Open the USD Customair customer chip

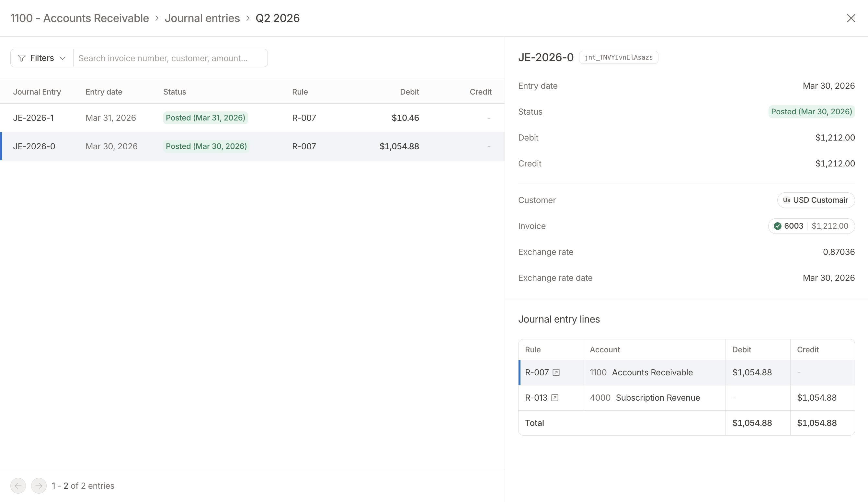(816, 200)
